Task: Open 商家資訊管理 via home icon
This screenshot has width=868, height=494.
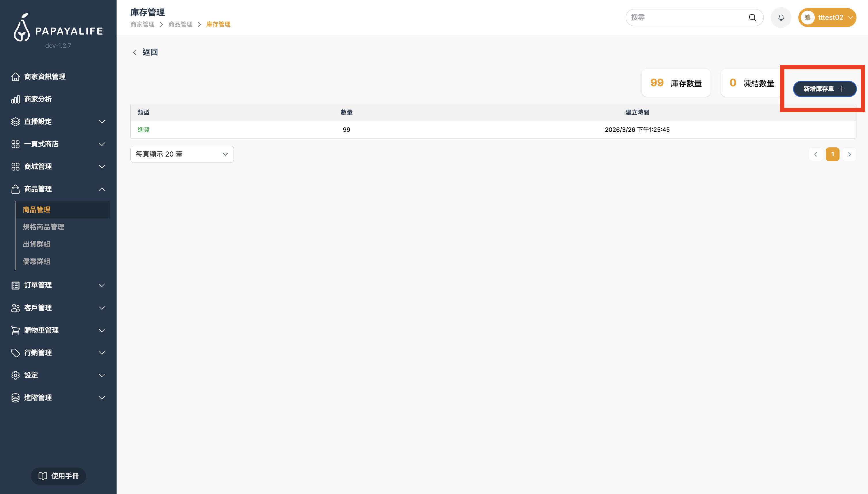Action: 15,77
